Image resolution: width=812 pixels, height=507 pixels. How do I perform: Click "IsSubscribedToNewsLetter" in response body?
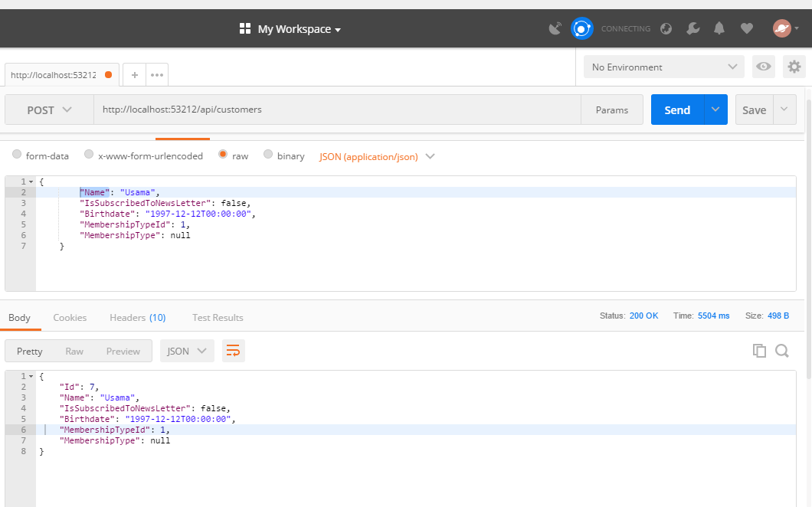click(x=125, y=408)
